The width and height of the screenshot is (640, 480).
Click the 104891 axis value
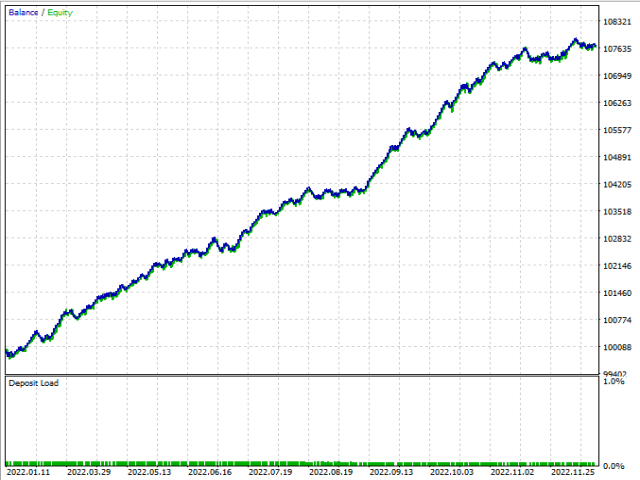point(617,158)
